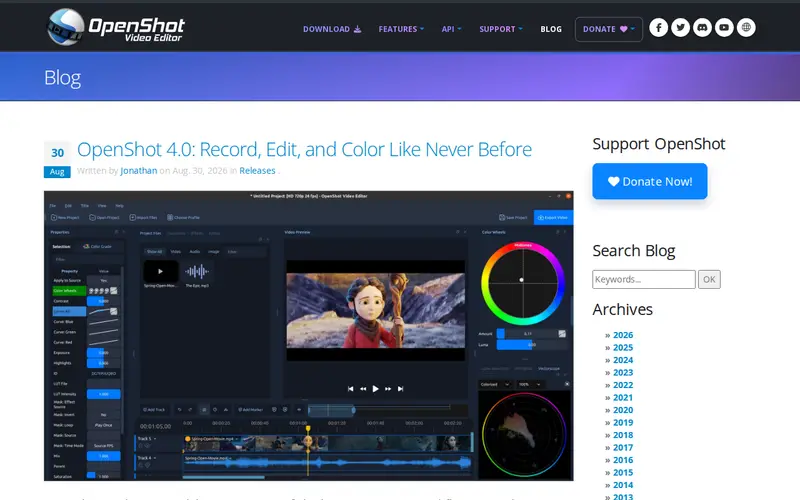This screenshot has width=800, height=500.
Task: Open author Jonathan's link
Action: [x=139, y=170]
